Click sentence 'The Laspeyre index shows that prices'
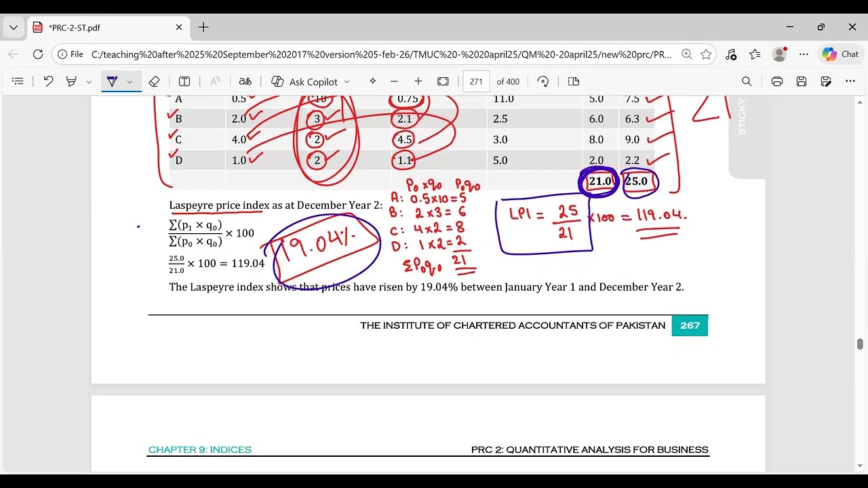This screenshot has height=488, width=868. [257, 287]
